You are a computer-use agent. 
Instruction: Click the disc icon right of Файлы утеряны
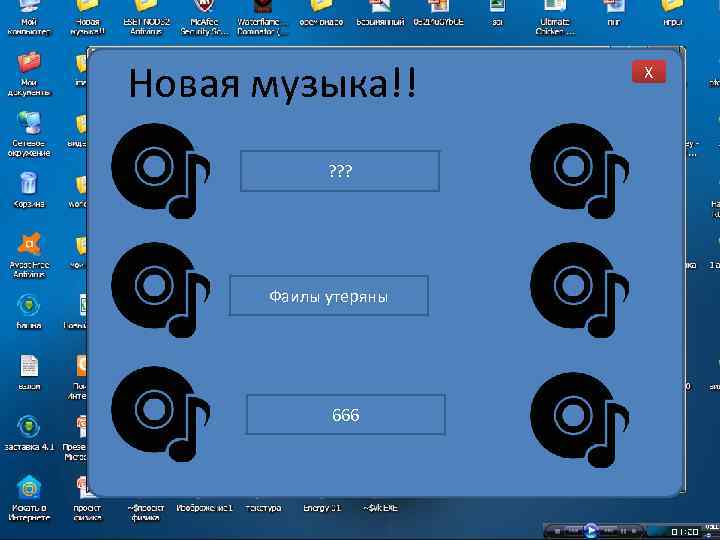click(579, 290)
